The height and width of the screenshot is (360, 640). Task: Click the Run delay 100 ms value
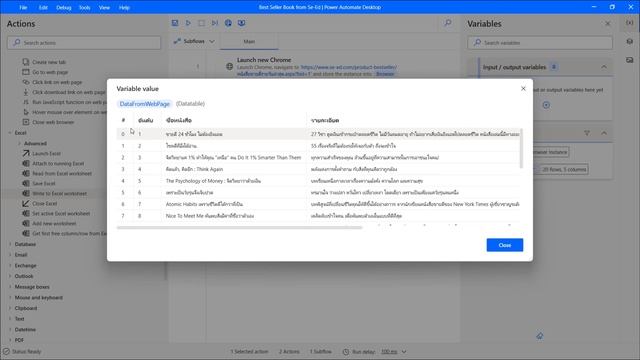389,352
